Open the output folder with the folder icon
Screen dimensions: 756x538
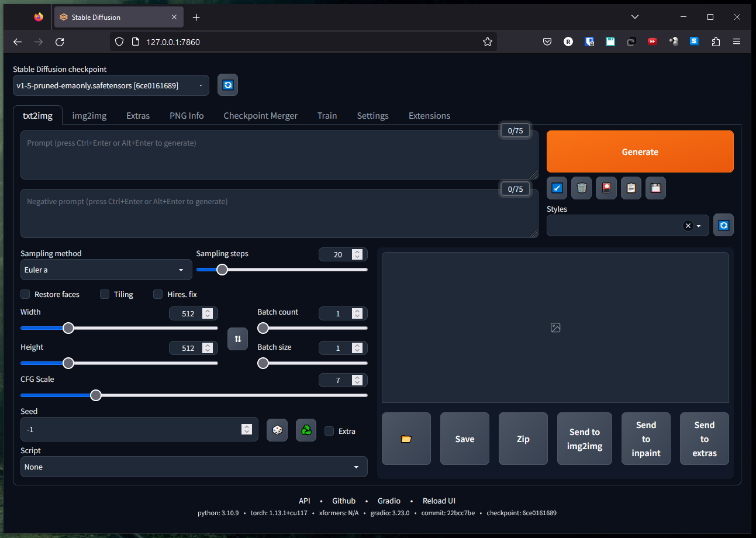point(406,439)
